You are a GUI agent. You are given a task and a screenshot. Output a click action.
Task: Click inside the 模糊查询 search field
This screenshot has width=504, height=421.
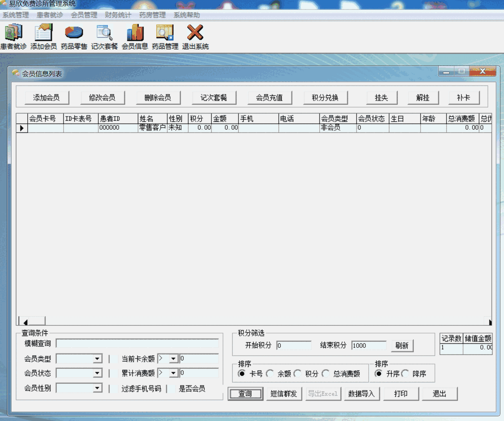[137, 343]
